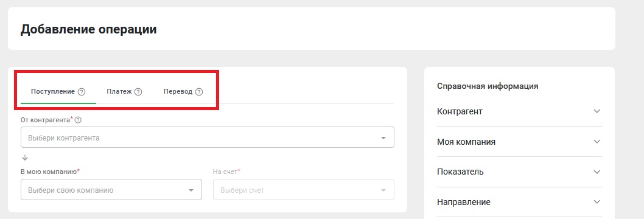This screenshot has width=644, height=219.
Task: Show the help tooltip icon beside Перевод
Action: tap(199, 92)
